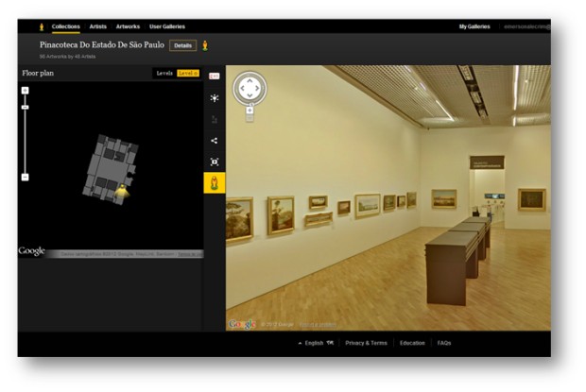Click the pegman icon next to Details
This screenshot has width=586, height=392.
205,45
